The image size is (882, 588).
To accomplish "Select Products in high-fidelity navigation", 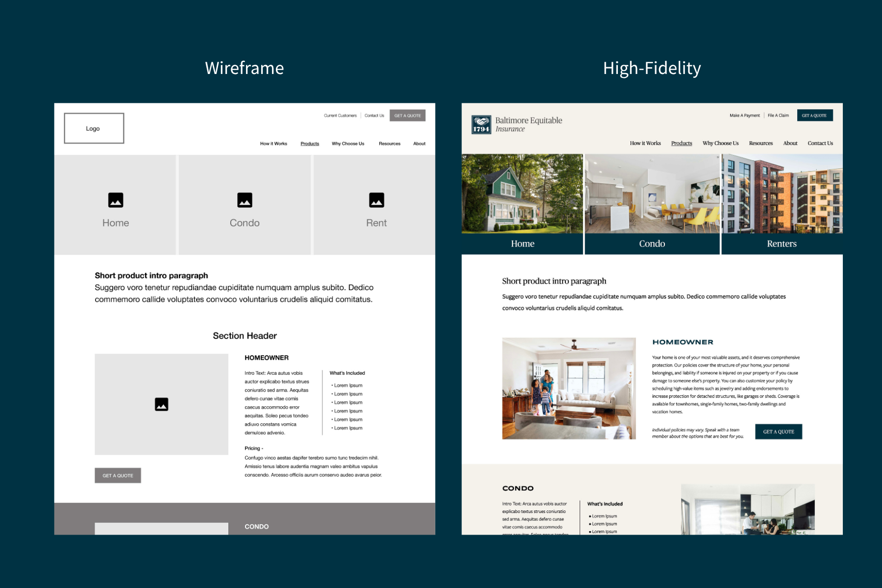I will click(x=682, y=143).
